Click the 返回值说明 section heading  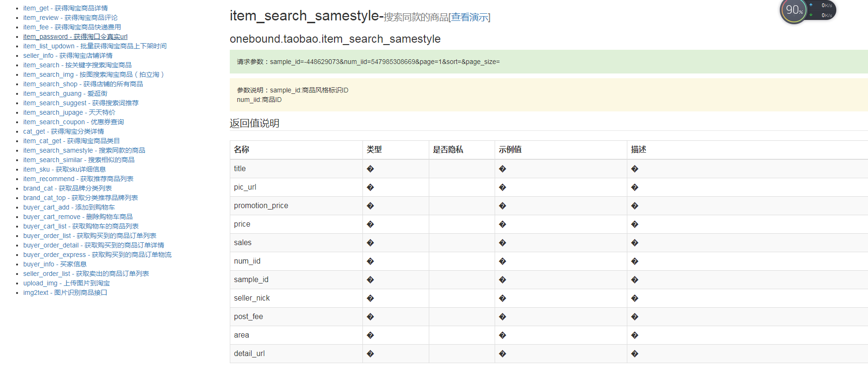coord(254,123)
